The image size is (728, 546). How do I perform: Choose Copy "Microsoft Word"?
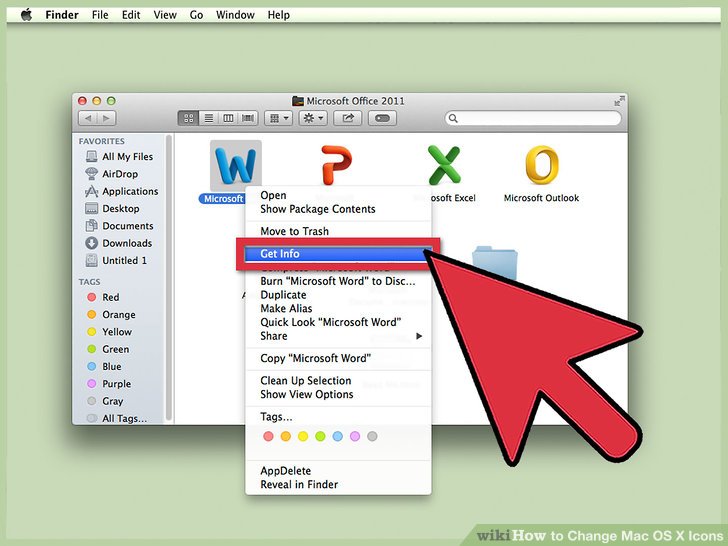pyautogui.click(x=338, y=358)
